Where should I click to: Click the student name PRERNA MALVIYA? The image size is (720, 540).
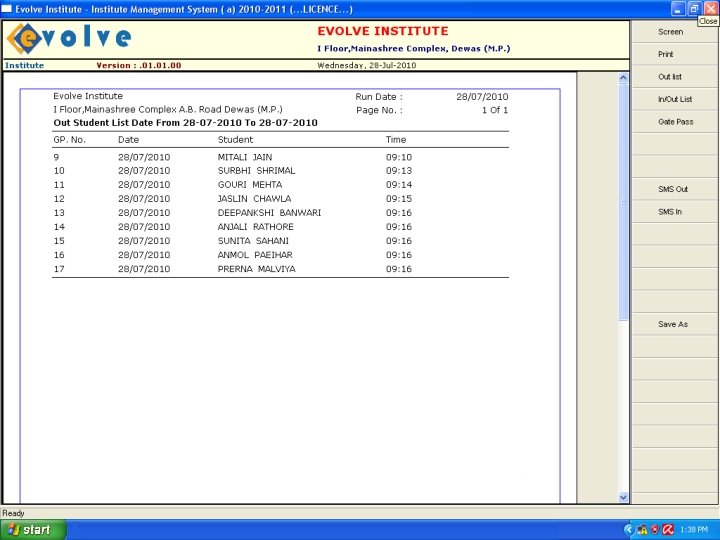(256, 269)
